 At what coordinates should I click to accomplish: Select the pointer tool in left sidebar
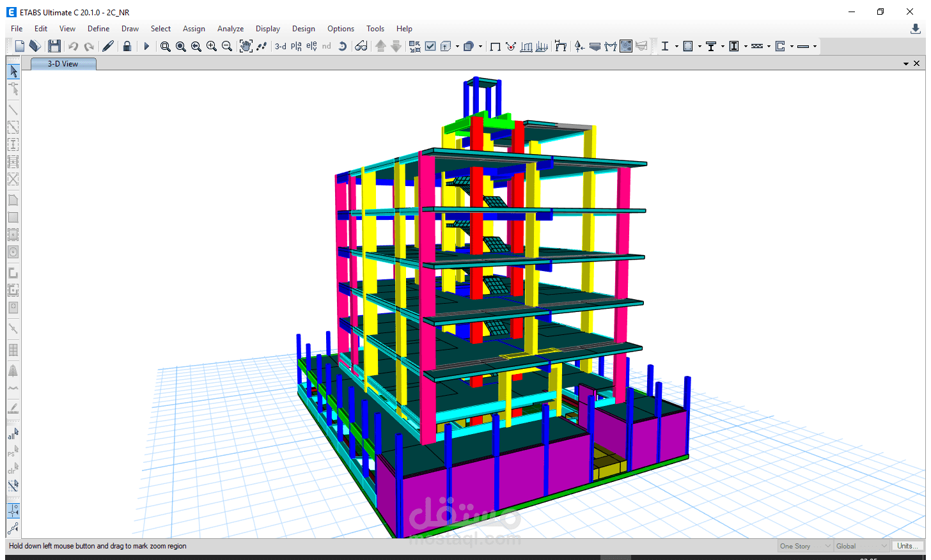tap(13, 71)
